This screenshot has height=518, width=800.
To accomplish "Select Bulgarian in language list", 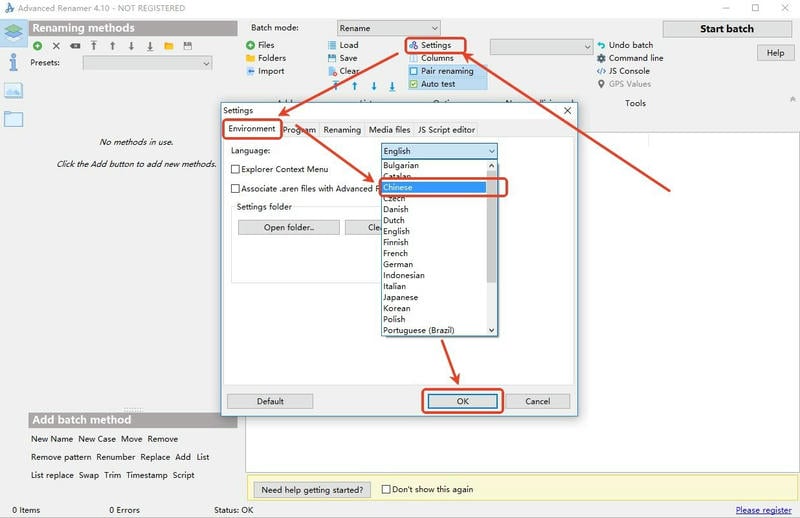I will tap(434, 165).
